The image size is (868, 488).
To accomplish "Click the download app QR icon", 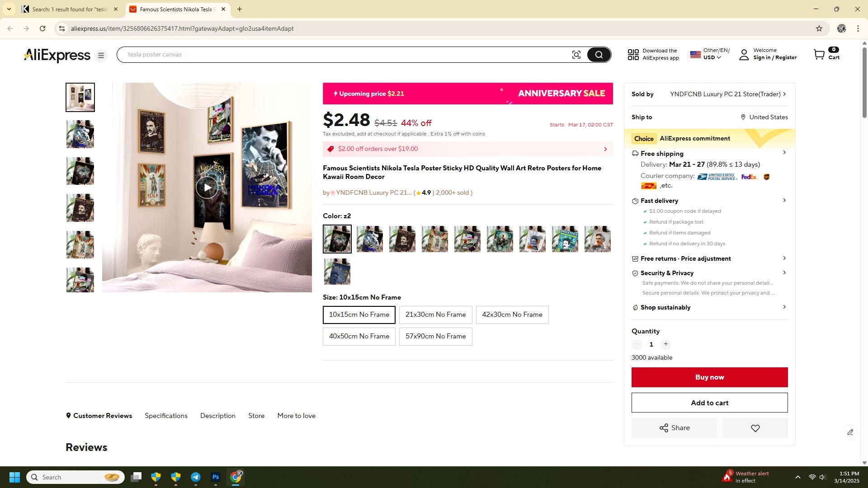I will pos(633,55).
